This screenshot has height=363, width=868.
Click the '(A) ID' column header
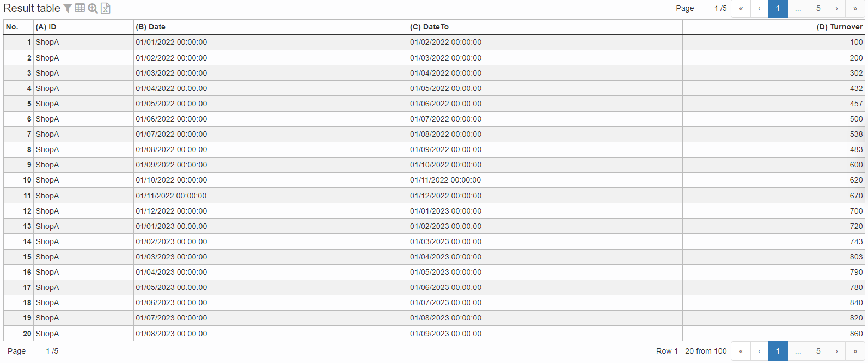(83, 27)
